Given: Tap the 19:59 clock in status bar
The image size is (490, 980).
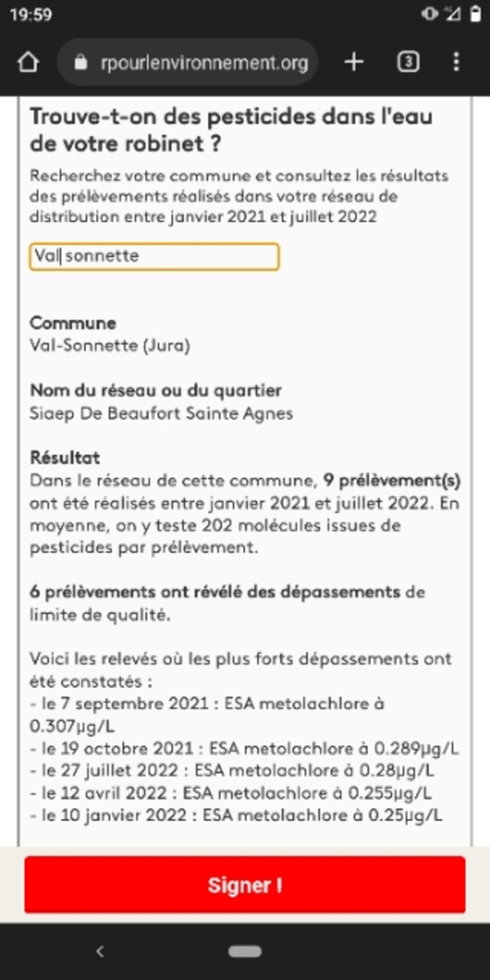Looking at the screenshot, I should click(x=31, y=14).
